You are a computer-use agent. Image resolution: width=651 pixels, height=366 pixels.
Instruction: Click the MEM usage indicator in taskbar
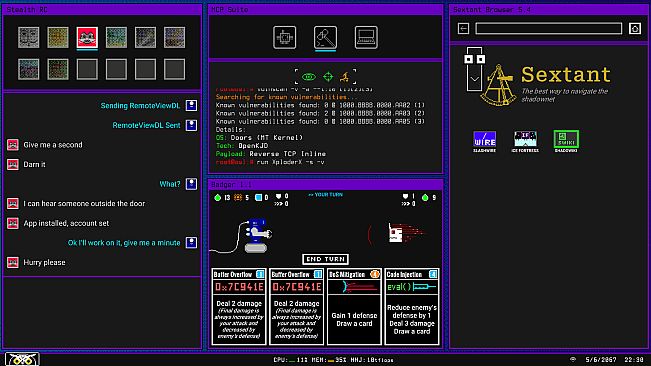coord(328,360)
